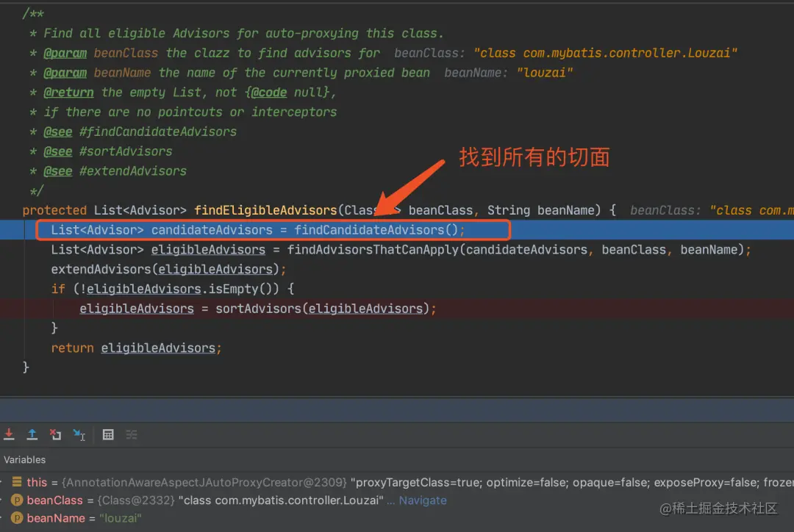Screen dimensions: 794x532
Task: Click the parameter icon beside beanName variable
Action: 17,518
